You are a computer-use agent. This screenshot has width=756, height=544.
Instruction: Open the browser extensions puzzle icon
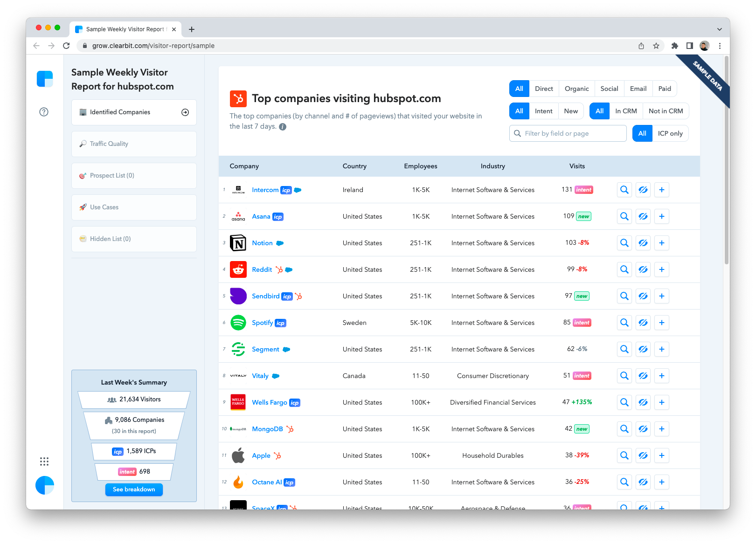(x=674, y=46)
